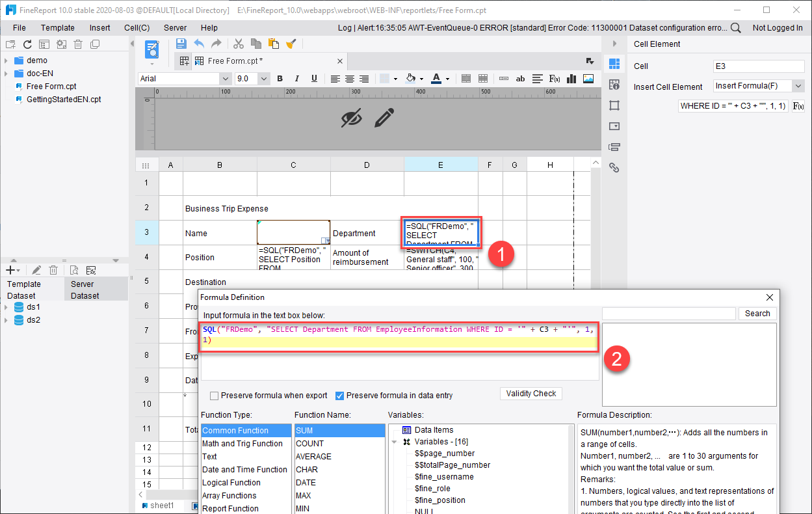Click hidden-eye icon in form area
The width and height of the screenshot is (812, 514).
[x=351, y=118]
